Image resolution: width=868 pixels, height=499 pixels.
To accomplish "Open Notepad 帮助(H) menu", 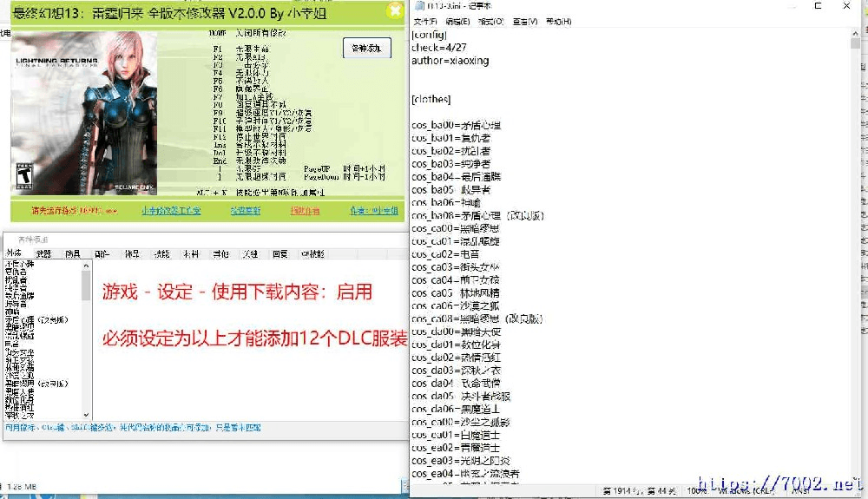I will tap(558, 22).
